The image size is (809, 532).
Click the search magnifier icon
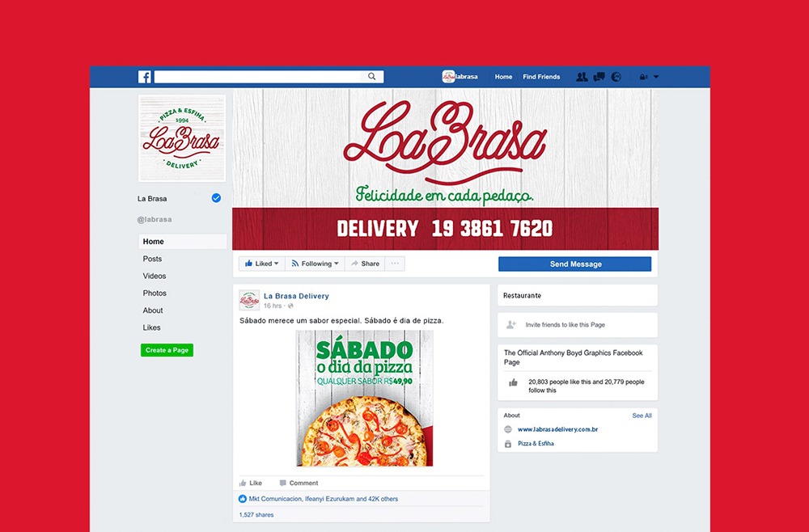tap(371, 77)
